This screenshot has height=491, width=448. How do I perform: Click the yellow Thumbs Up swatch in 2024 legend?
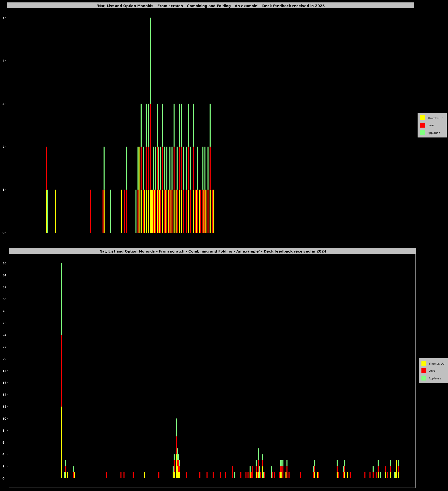tap(424, 363)
